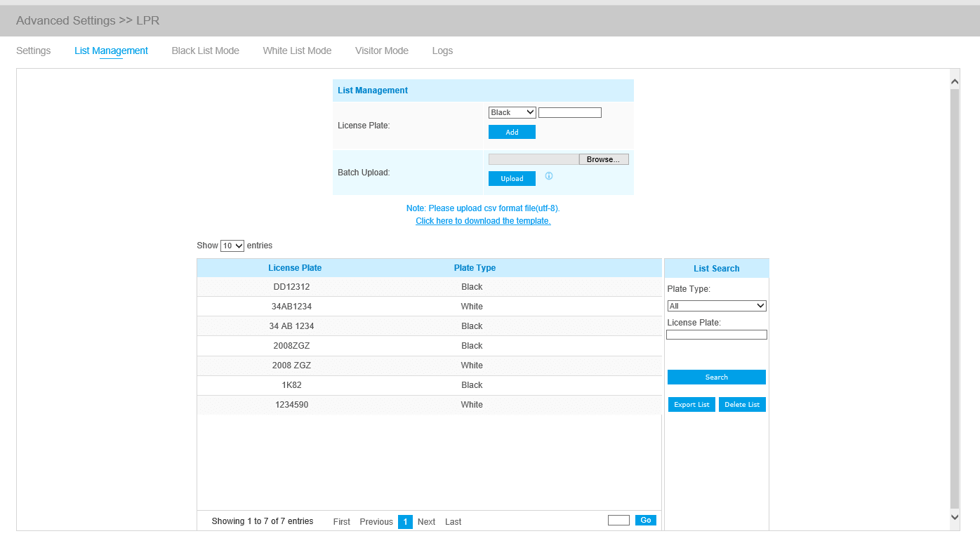The image size is (980, 536).
Task: Click the batch upload info icon
Action: (549, 176)
